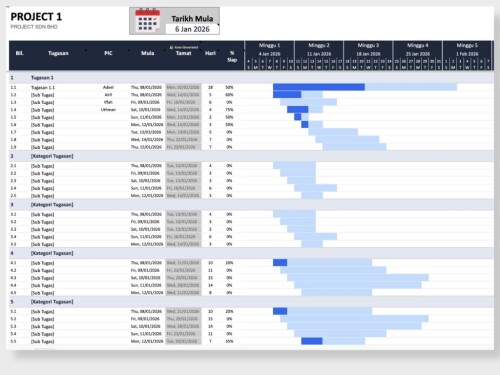Click the 25 Jan 2026 week date

(x=417, y=54)
